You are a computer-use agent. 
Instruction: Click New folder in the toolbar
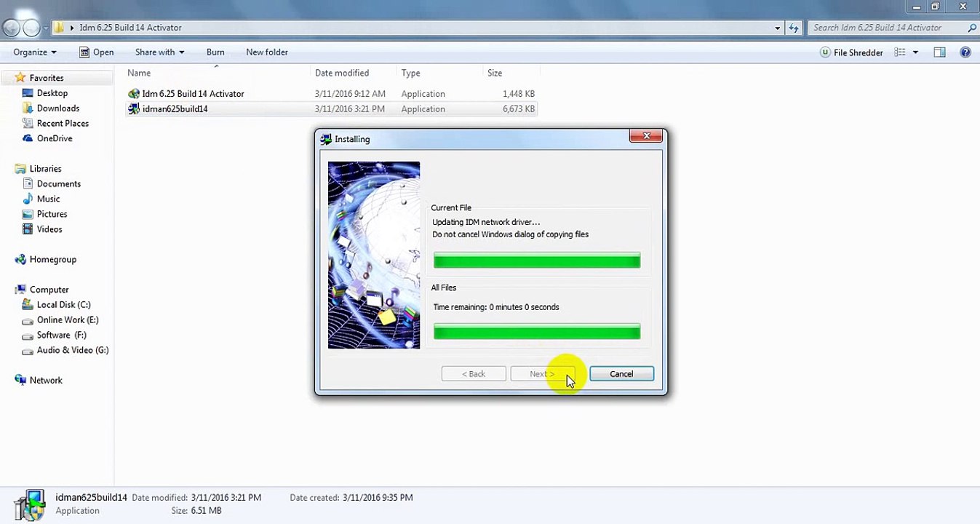pyautogui.click(x=267, y=52)
